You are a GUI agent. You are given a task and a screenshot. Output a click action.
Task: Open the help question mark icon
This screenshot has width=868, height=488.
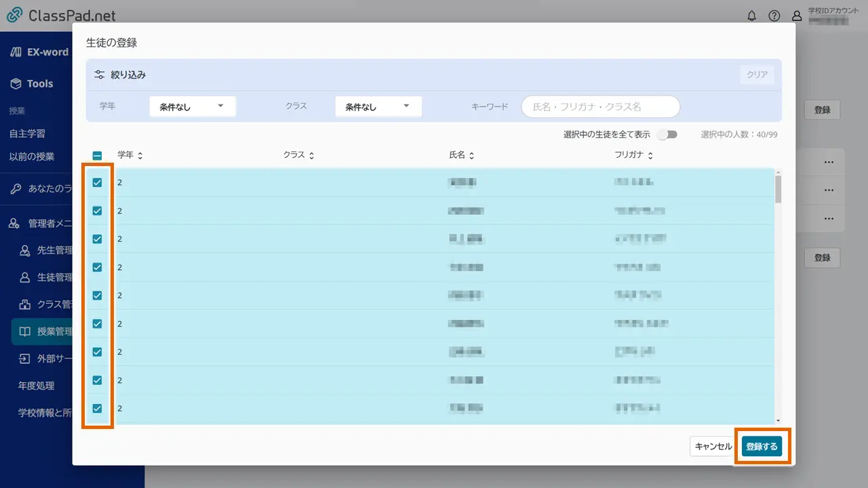(774, 16)
